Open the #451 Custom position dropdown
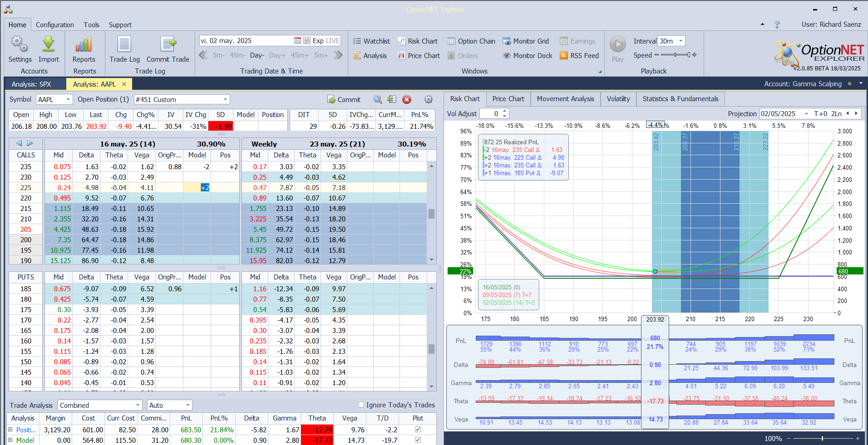The height and width of the screenshot is (445, 868). [225, 99]
